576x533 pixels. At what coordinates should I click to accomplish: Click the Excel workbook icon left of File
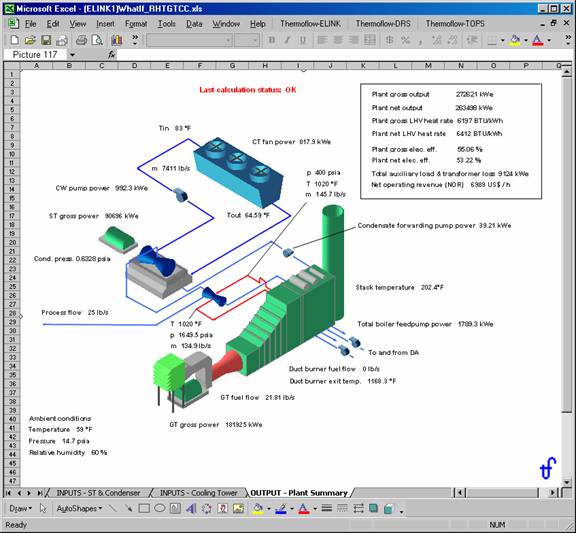click(x=13, y=24)
